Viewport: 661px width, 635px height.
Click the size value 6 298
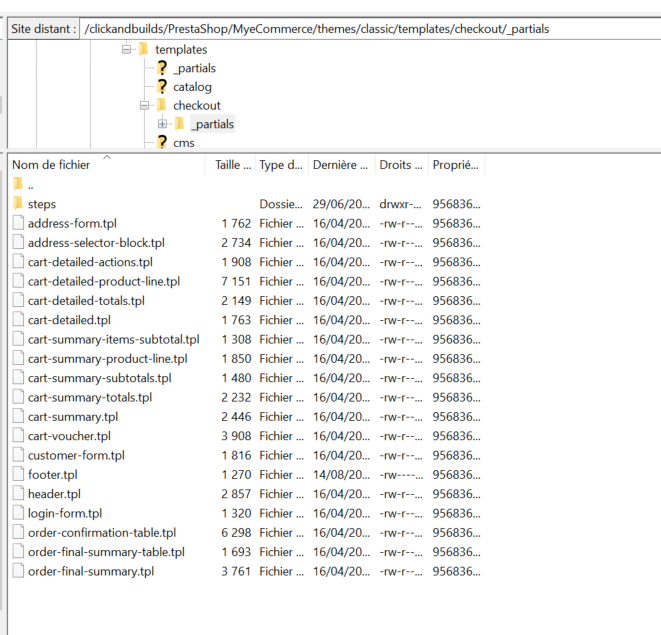click(236, 533)
